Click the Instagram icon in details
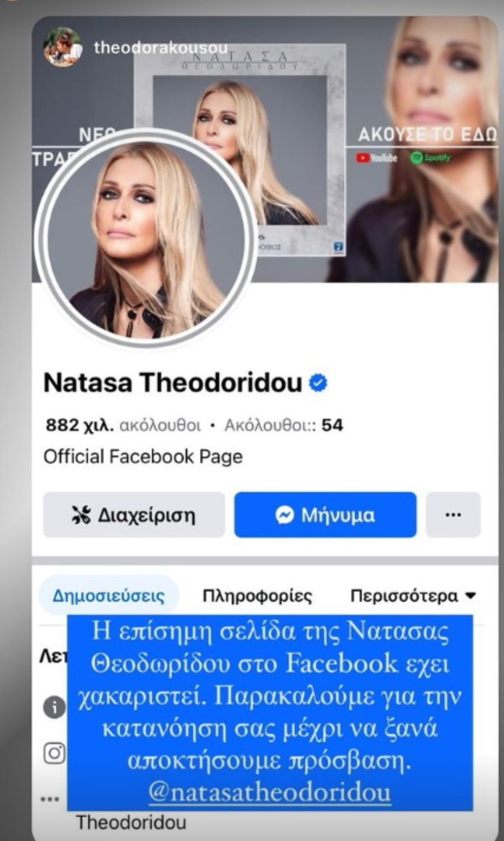The height and width of the screenshot is (841, 504). (55, 753)
